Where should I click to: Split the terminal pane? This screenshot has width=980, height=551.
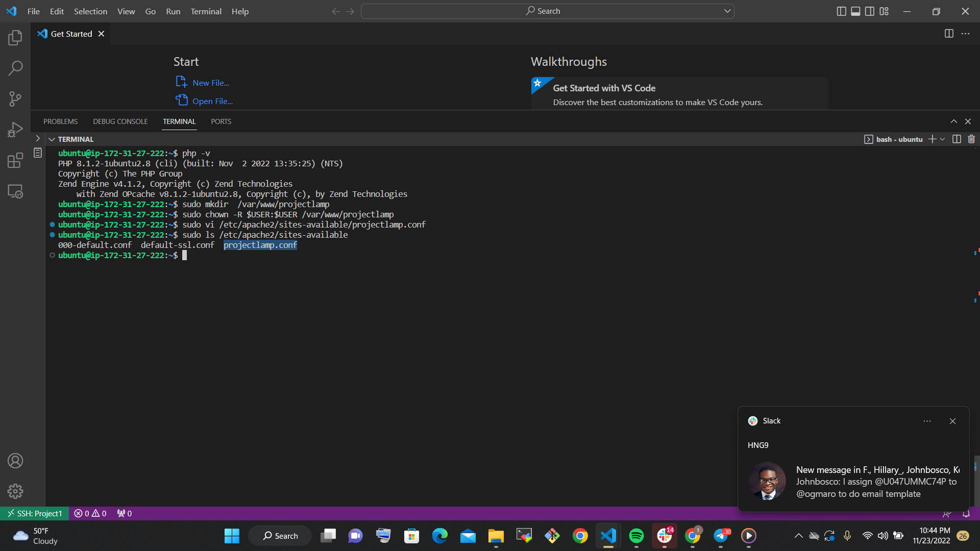point(955,139)
